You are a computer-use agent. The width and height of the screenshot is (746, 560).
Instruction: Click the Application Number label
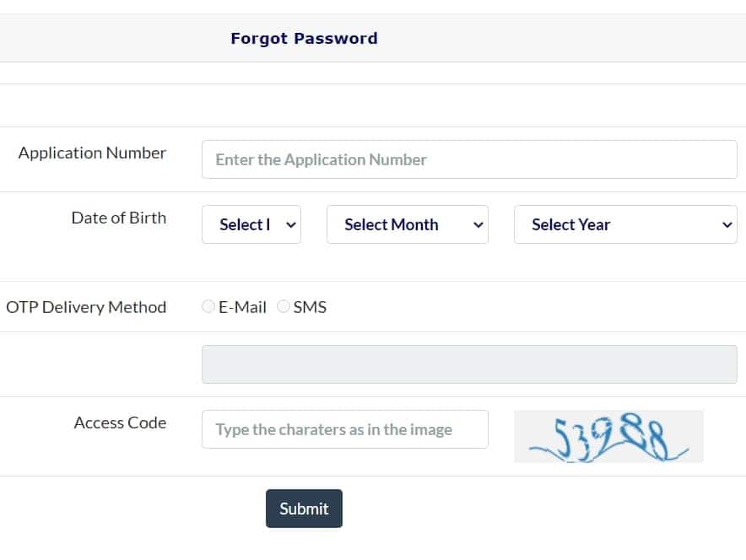click(x=92, y=153)
